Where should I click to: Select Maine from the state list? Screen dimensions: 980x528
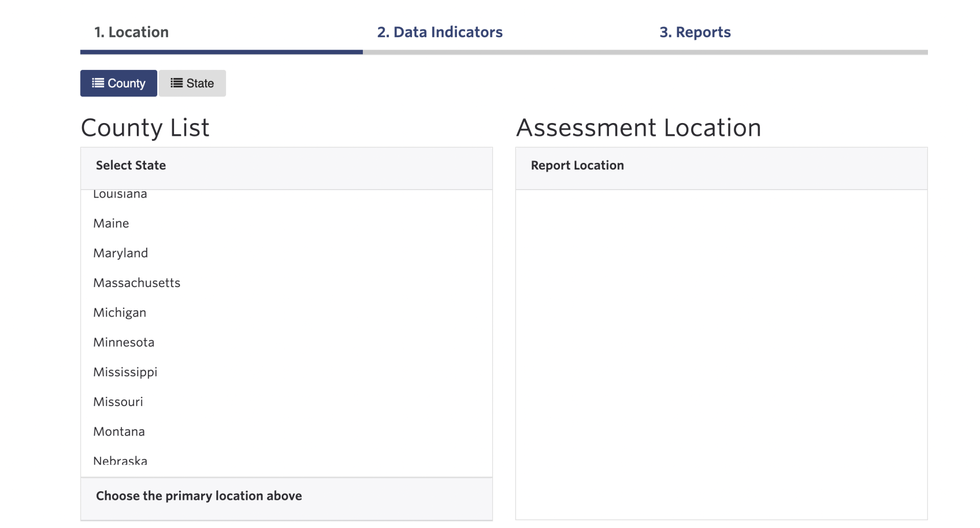click(x=111, y=223)
